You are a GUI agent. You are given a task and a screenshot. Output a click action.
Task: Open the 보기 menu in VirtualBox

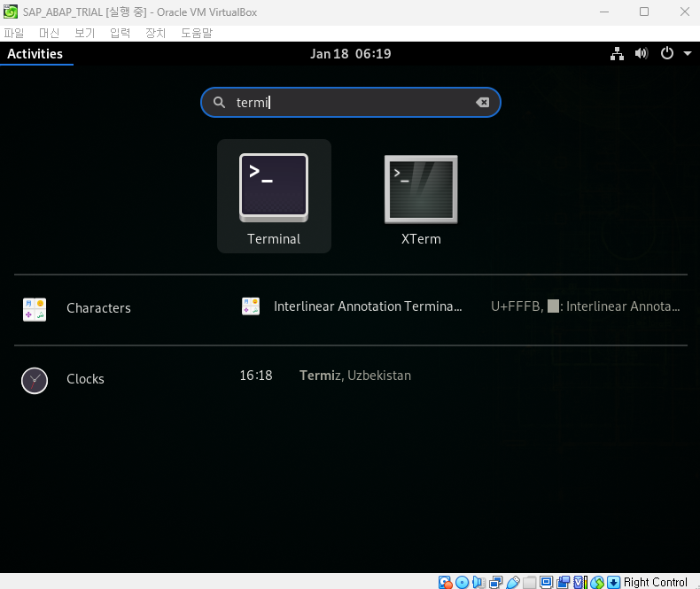pyautogui.click(x=85, y=33)
